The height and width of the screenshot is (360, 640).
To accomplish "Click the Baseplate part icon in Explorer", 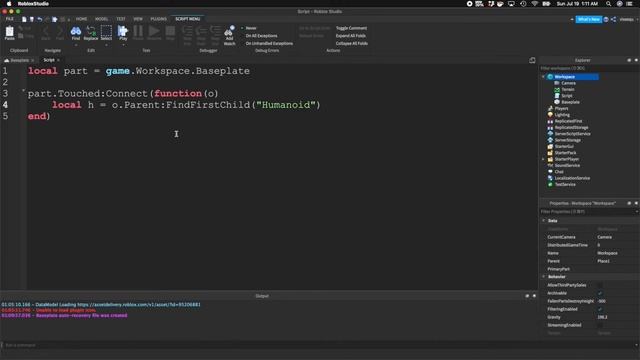I will 557,102.
